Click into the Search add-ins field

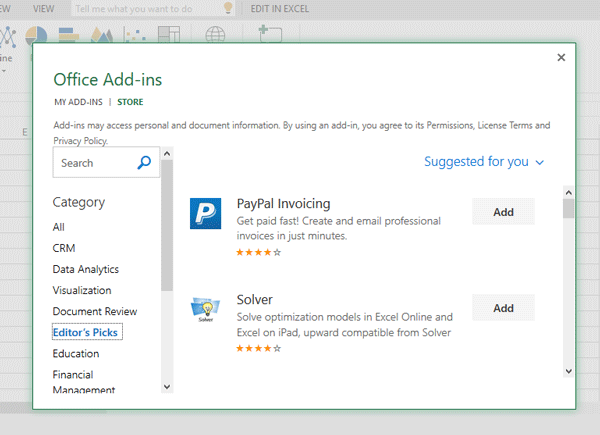(x=95, y=163)
